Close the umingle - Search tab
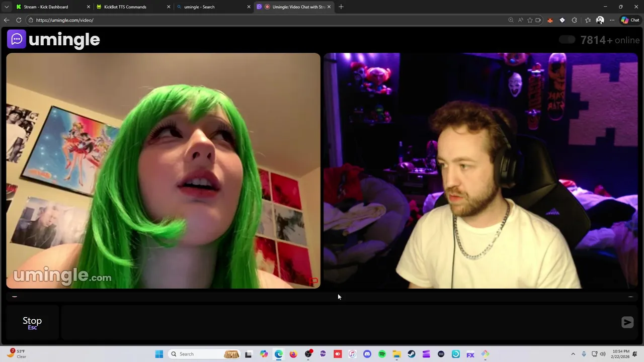This screenshot has width=644, height=362. coord(249,7)
